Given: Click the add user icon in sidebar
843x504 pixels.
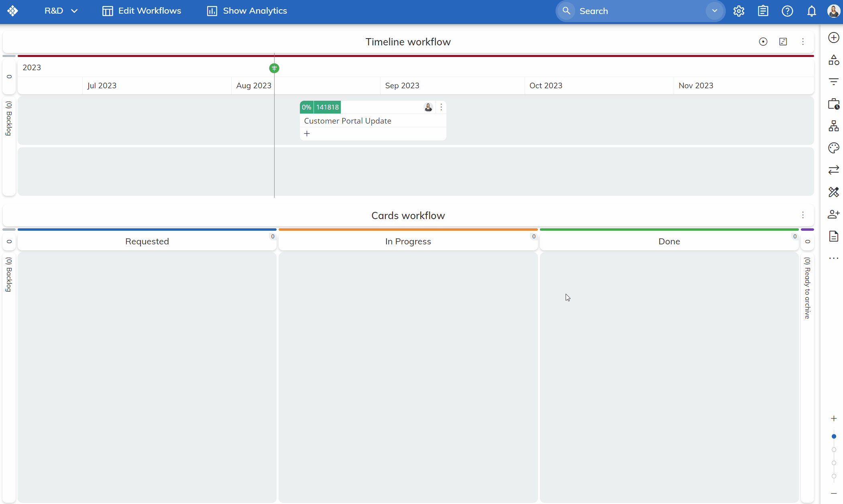Looking at the screenshot, I should [x=834, y=214].
